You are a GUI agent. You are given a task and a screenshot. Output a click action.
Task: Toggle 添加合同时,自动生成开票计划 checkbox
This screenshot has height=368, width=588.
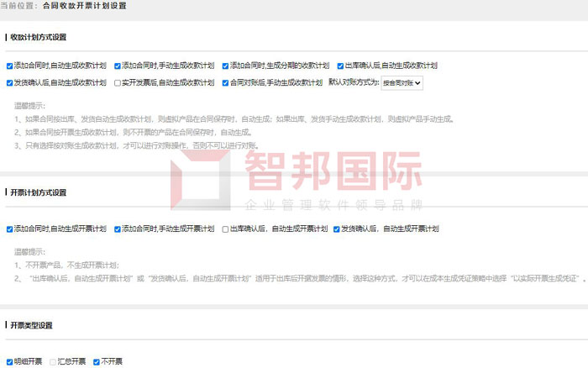[x=9, y=229]
